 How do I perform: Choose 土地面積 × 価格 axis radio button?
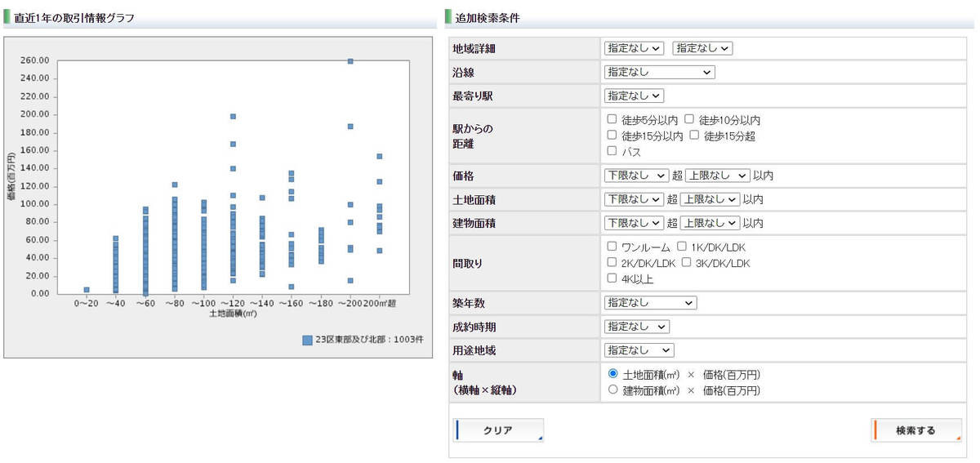tap(613, 374)
